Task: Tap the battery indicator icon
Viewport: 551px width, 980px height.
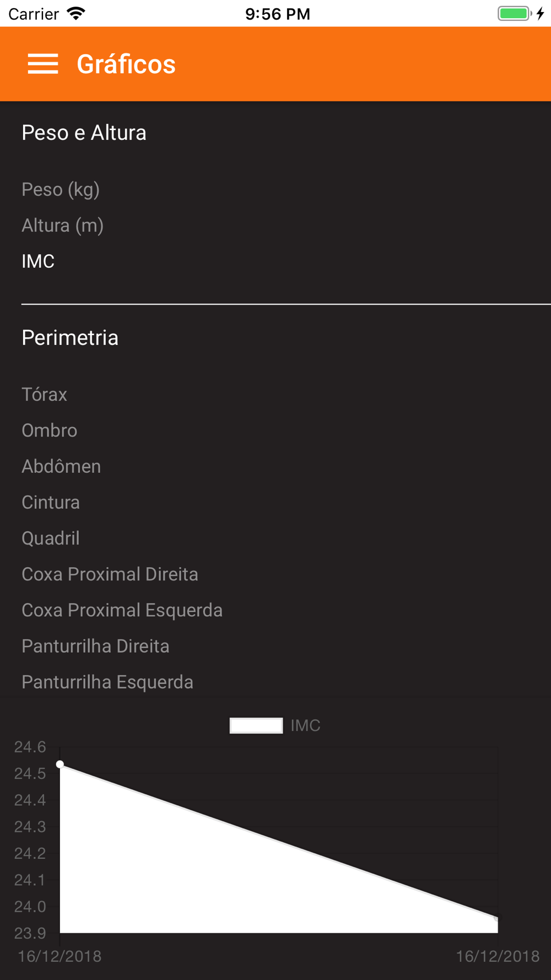Action: 515,13
